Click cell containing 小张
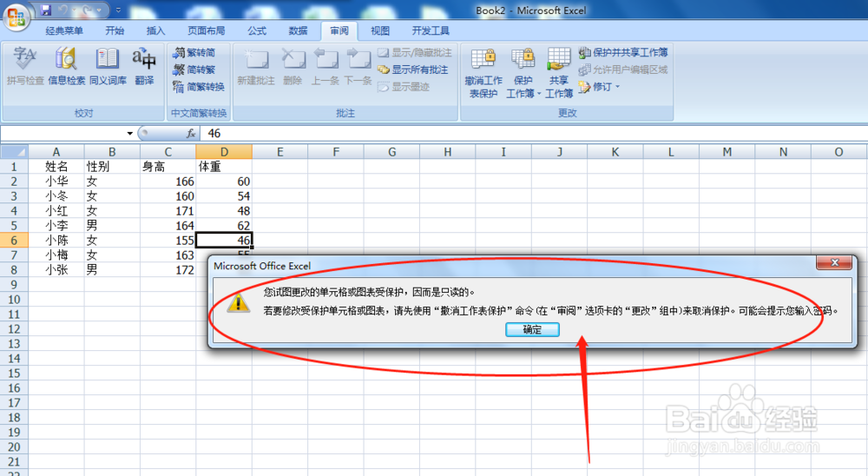Image resolution: width=868 pixels, height=476 pixels. pos(56,270)
